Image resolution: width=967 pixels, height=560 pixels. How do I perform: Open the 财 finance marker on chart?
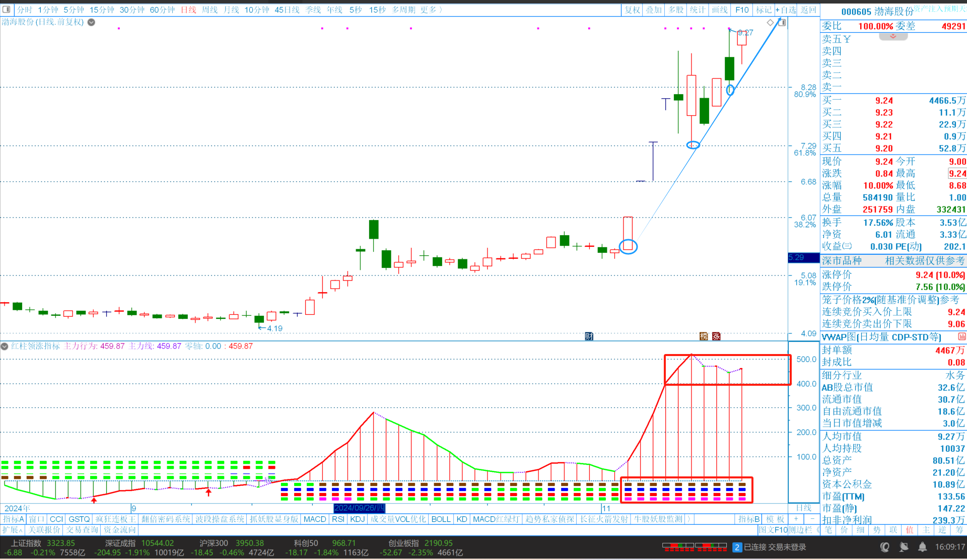pyautogui.click(x=589, y=336)
